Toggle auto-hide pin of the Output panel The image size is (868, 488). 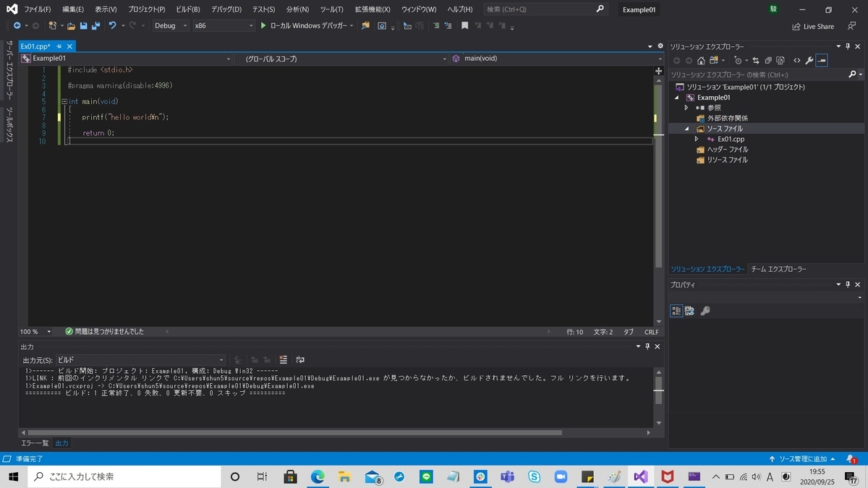click(647, 346)
